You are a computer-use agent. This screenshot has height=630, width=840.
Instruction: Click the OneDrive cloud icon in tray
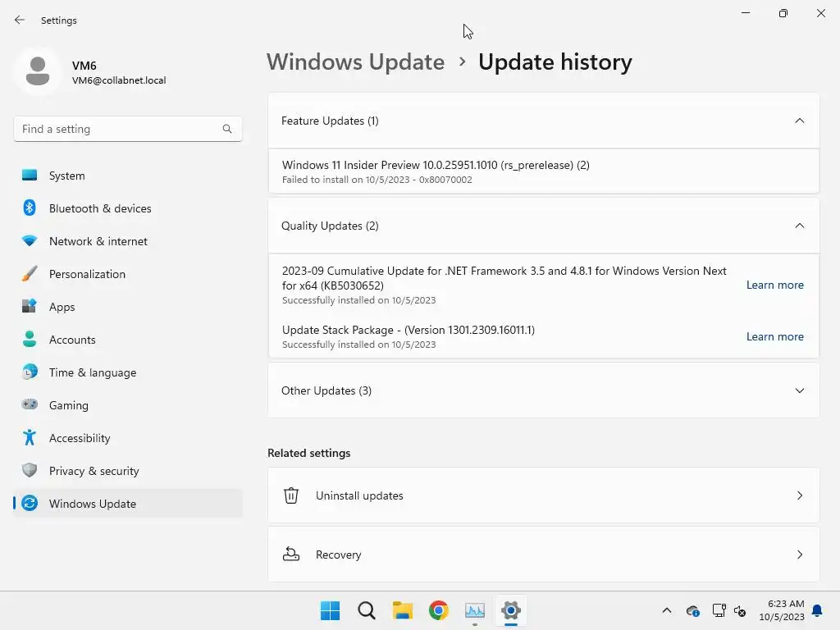pyautogui.click(x=692, y=610)
